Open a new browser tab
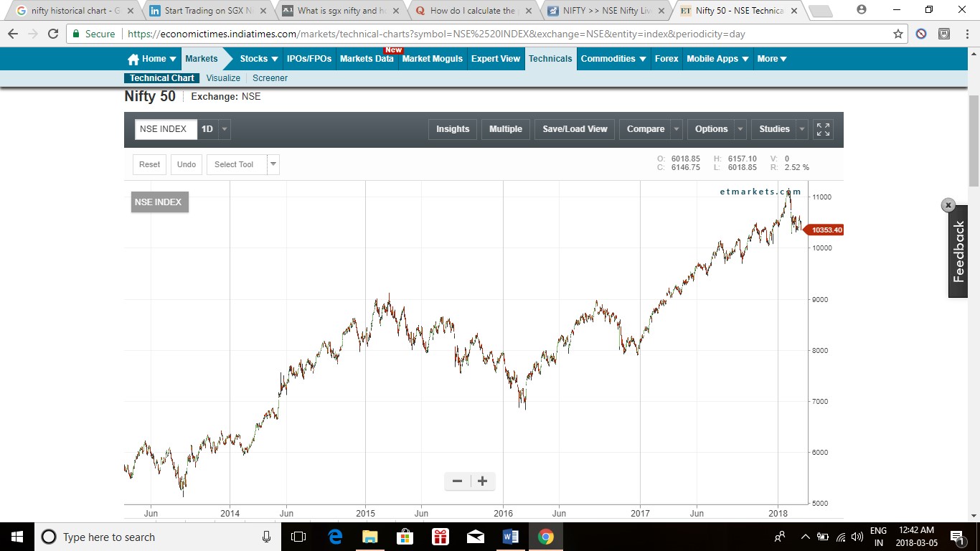This screenshot has height=551, width=980. point(820,11)
